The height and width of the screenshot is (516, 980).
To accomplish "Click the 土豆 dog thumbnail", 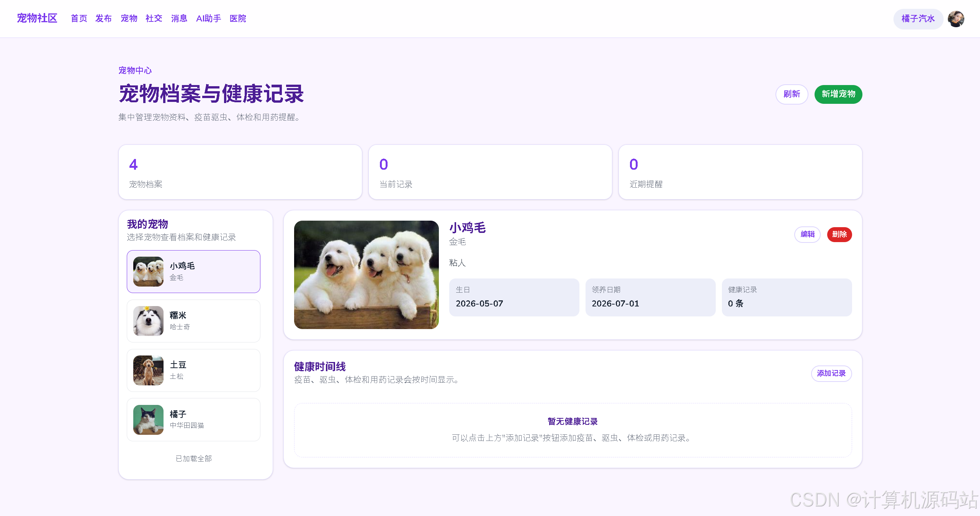I will coord(148,370).
